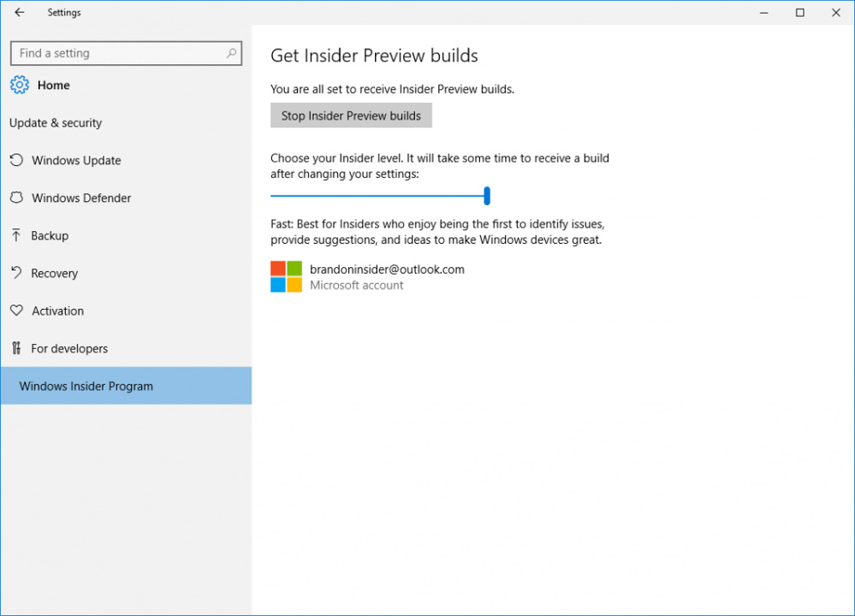
Task: Click the For developers wrench icon
Action: (x=17, y=348)
